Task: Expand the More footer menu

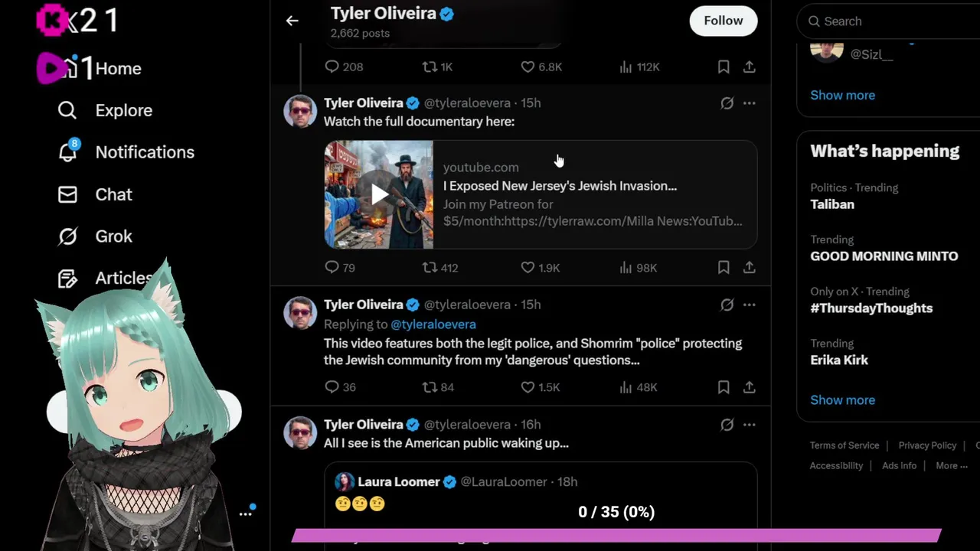Action: coord(951,465)
